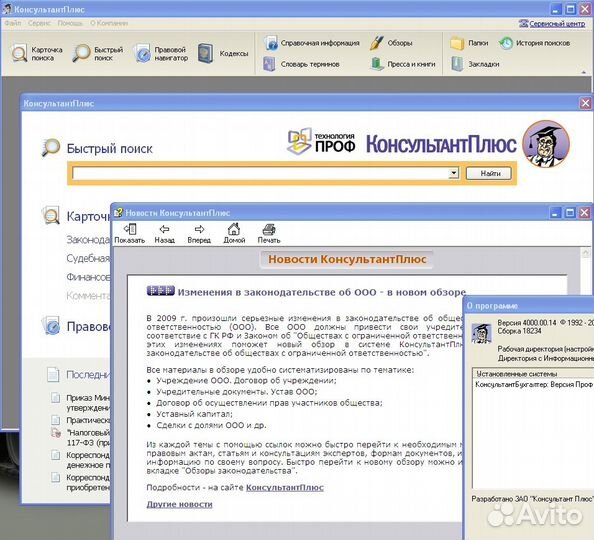
Task: Go Домой in the news window
Action: (234, 233)
